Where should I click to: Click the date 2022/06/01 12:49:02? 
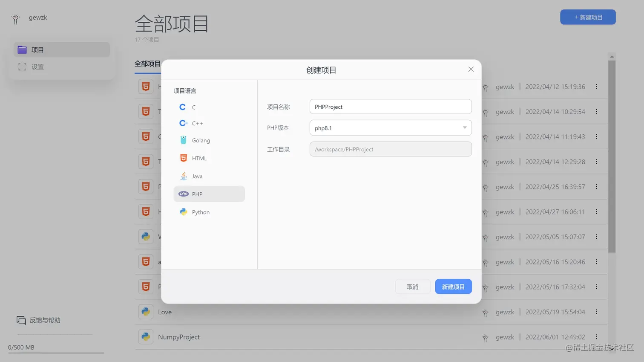click(x=555, y=337)
